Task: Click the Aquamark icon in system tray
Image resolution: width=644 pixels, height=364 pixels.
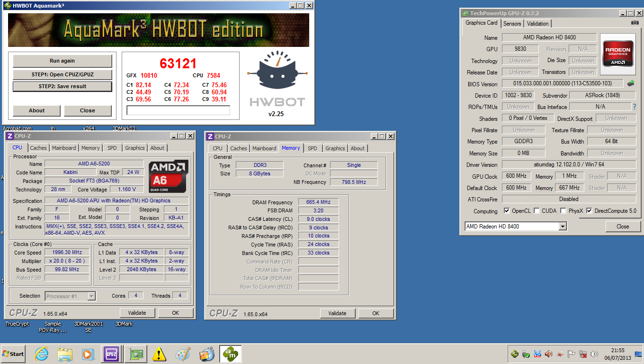Action: (x=515, y=354)
